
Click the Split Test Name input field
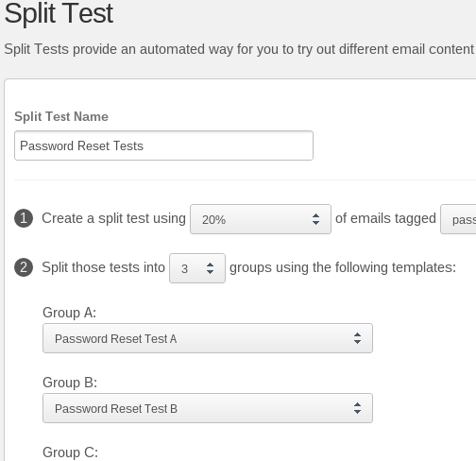tap(163, 145)
